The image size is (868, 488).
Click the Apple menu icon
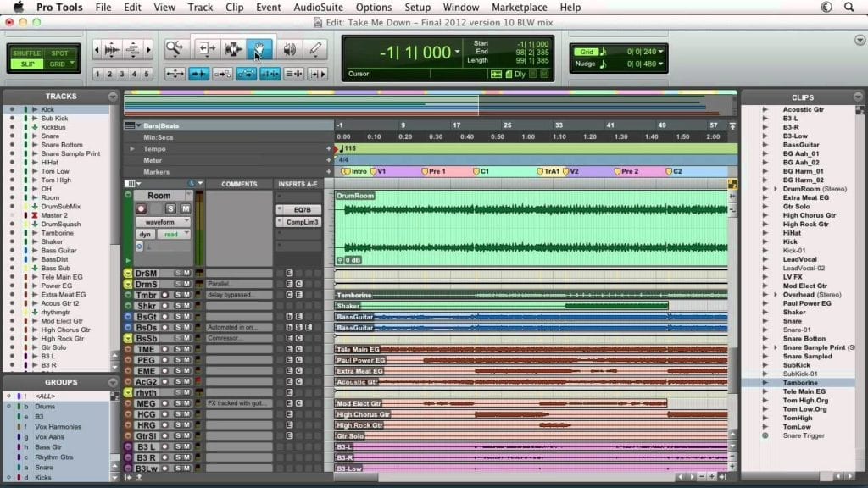[x=19, y=7]
